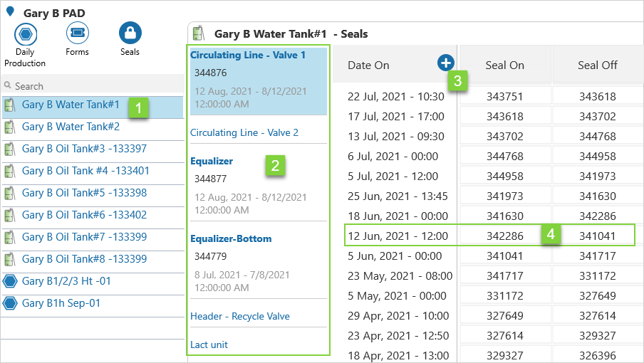Open the Equalizer seal location

[x=212, y=161]
